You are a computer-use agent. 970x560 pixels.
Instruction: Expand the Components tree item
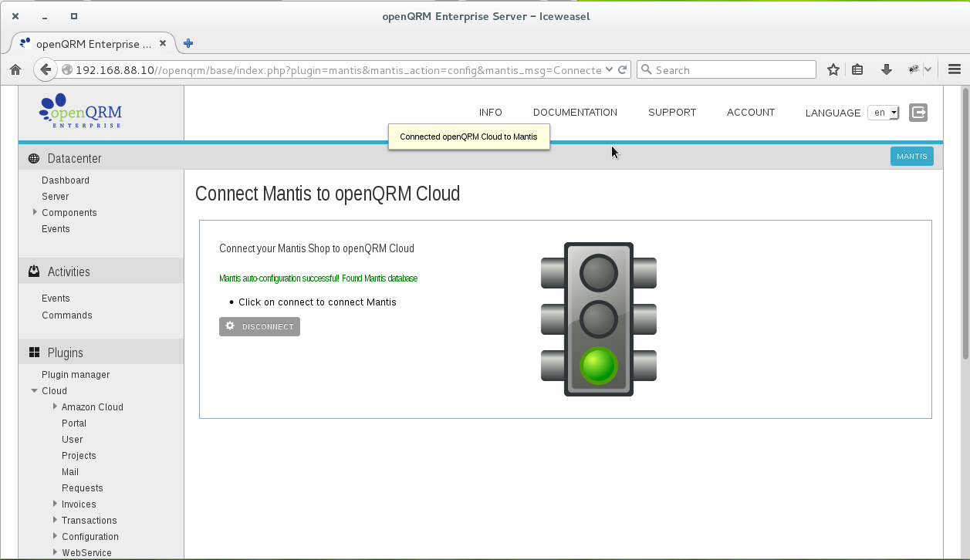pos(35,212)
